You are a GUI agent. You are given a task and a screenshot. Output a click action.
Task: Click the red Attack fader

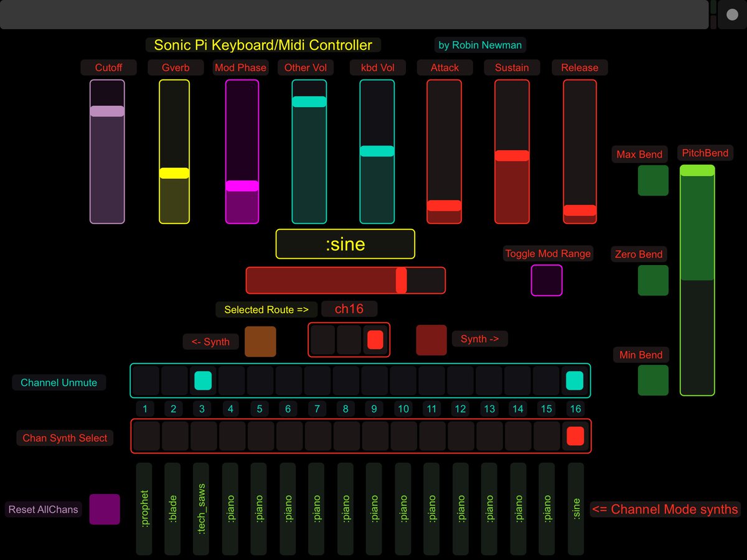point(444,152)
